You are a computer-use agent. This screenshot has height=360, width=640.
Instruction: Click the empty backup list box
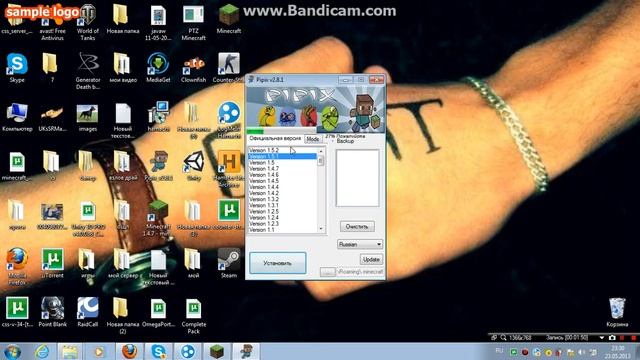click(x=357, y=178)
